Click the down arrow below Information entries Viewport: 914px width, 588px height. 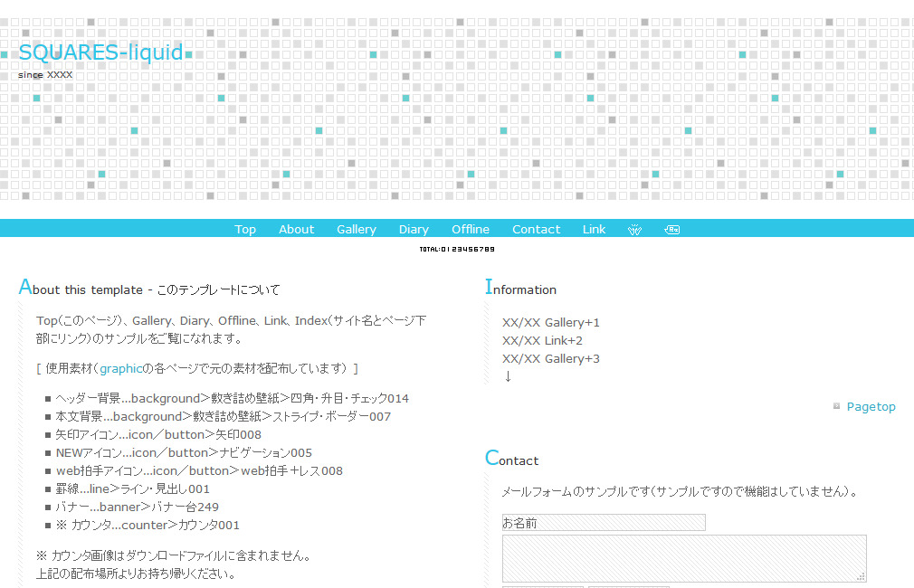pyautogui.click(x=508, y=376)
